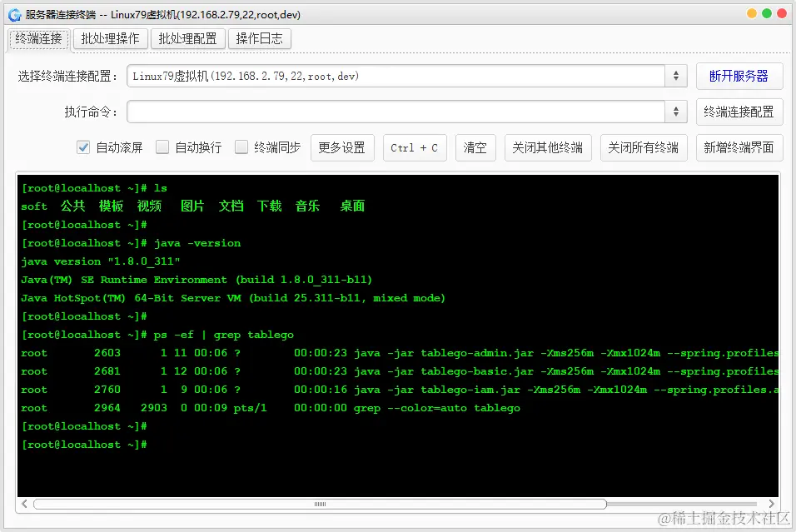
Task: Click 断开服务器 button
Action: pos(739,76)
